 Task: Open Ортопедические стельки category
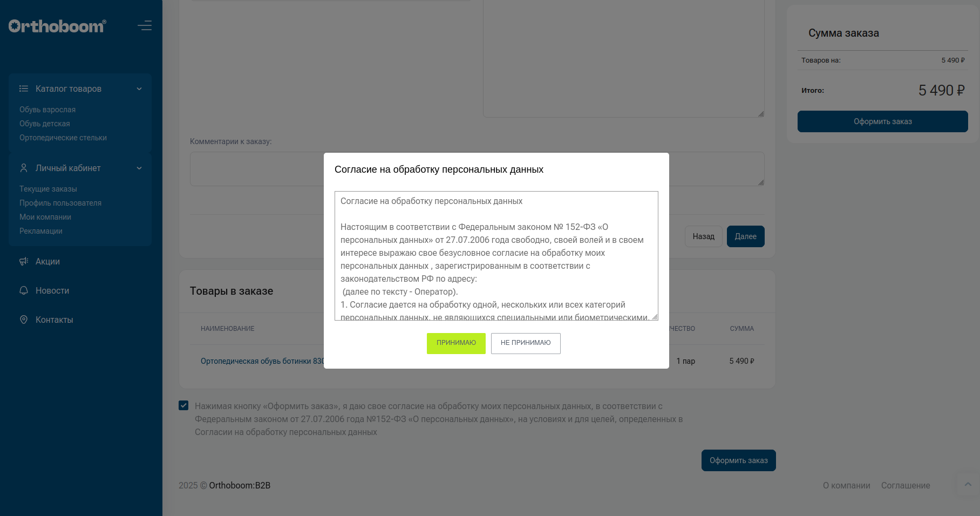63,138
